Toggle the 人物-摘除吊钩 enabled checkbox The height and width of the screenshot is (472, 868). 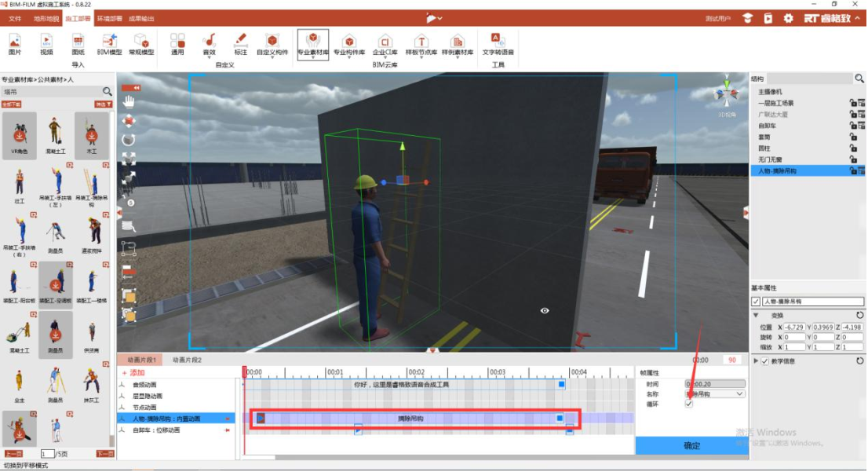point(756,302)
